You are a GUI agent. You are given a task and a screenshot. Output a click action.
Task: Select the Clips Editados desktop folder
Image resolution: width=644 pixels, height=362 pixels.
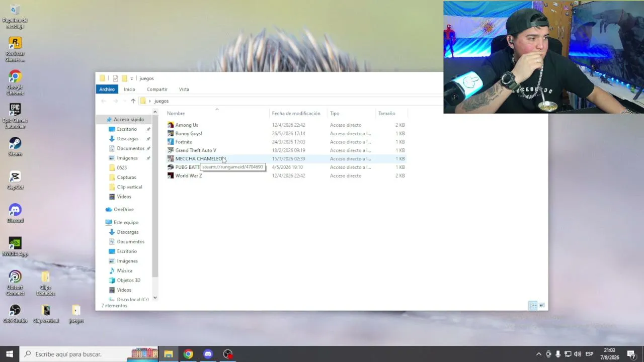(45, 283)
